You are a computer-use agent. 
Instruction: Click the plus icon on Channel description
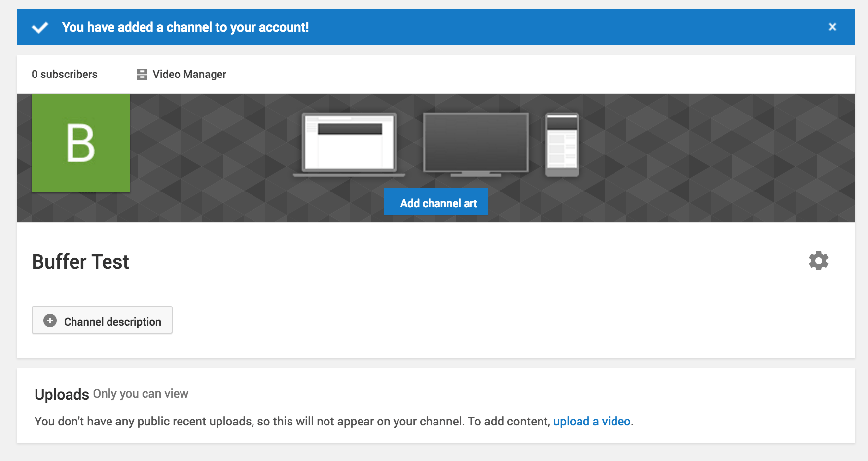click(49, 321)
